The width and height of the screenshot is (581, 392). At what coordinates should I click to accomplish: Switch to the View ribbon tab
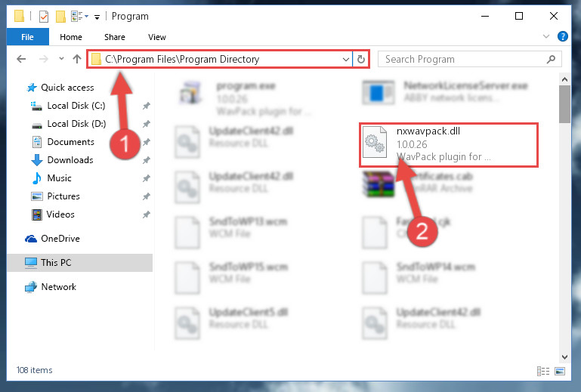click(156, 37)
